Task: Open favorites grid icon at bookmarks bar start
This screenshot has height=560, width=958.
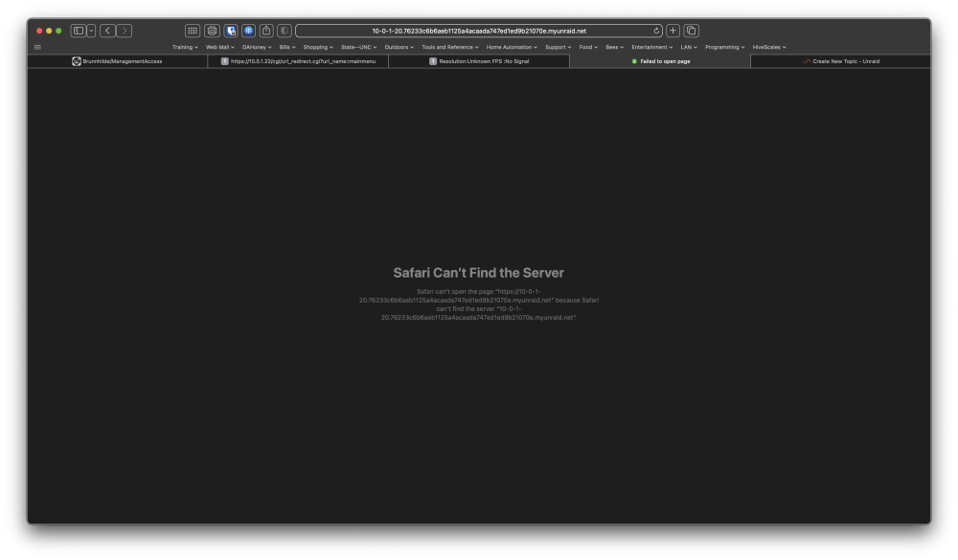Action: (38, 47)
